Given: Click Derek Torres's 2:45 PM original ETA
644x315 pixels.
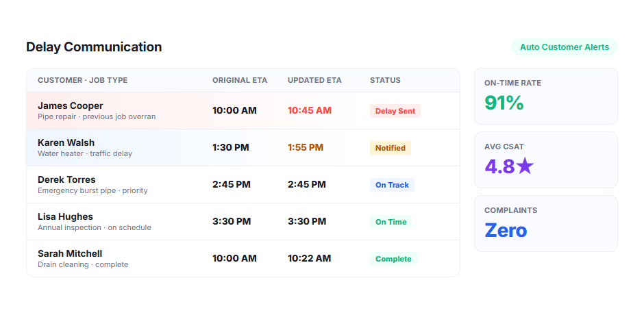Looking at the screenshot, I should point(232,184).
